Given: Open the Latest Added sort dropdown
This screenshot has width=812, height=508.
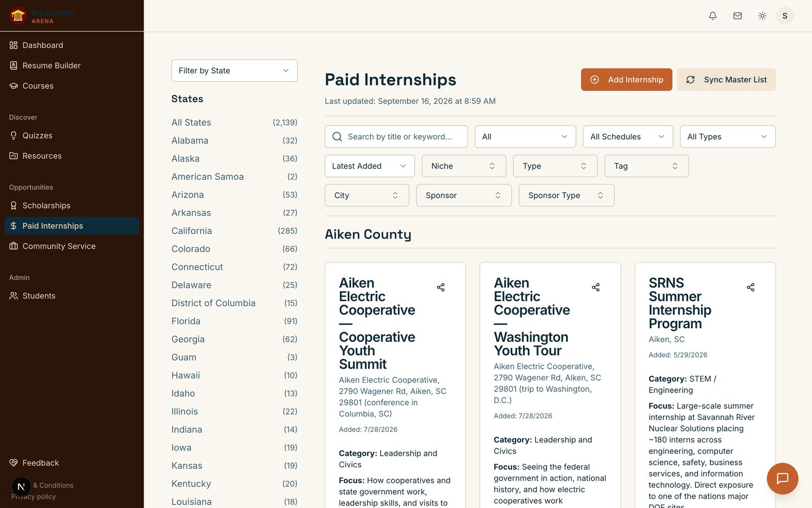Looking at the screenshot, I should pos(369,166).
